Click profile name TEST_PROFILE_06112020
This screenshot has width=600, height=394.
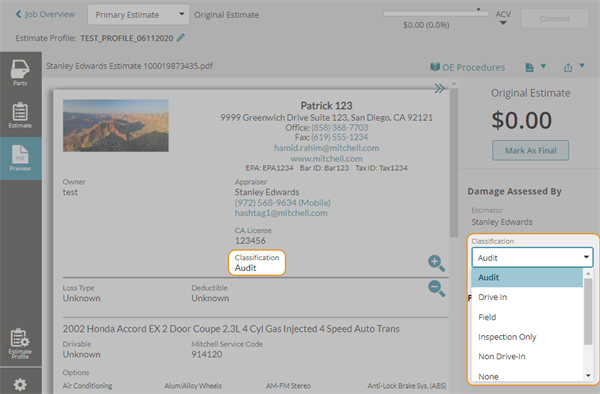tap(127, 38)
